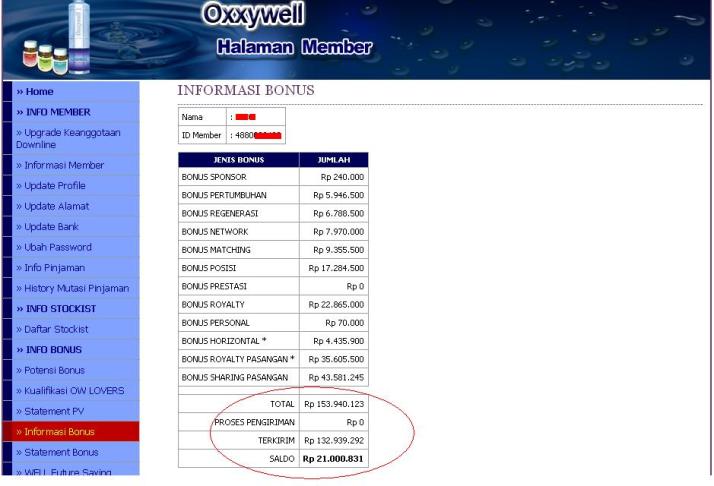The image size is (714, 486).
Task: Open Upgrade Keanggotaan Downline page
Action: (68, 138)
